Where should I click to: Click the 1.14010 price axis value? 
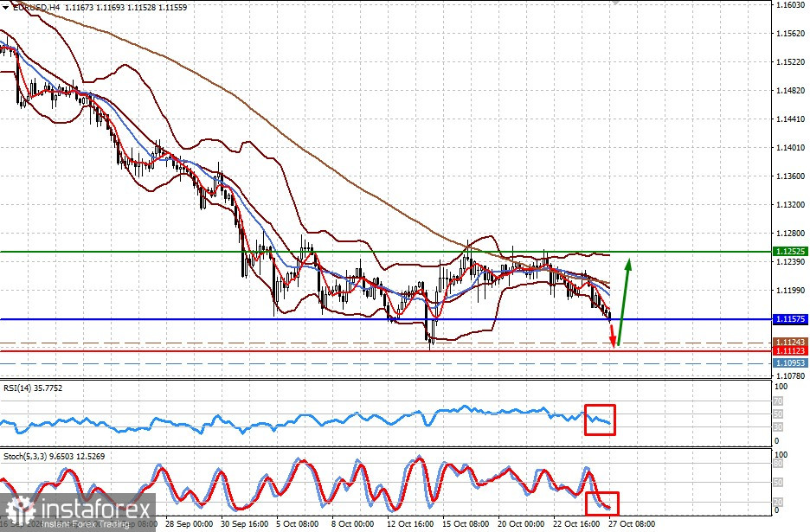[791, 148]
